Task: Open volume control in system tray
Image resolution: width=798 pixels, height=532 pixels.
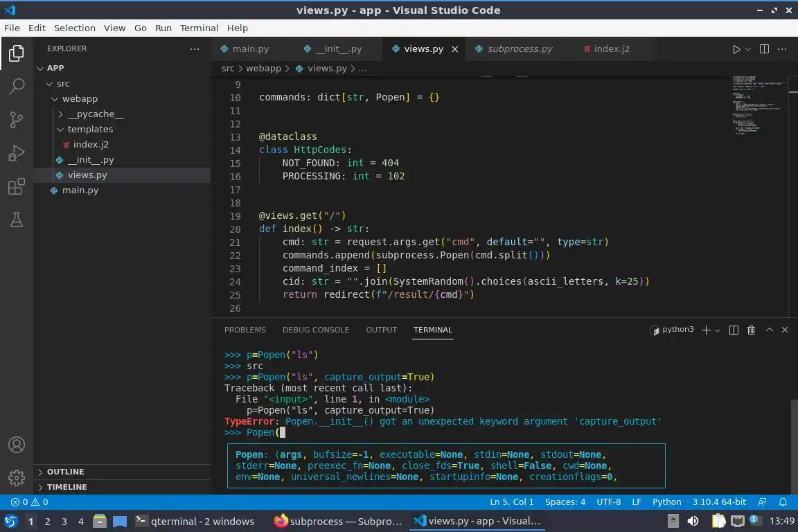Action: click(x=693, y=521)
